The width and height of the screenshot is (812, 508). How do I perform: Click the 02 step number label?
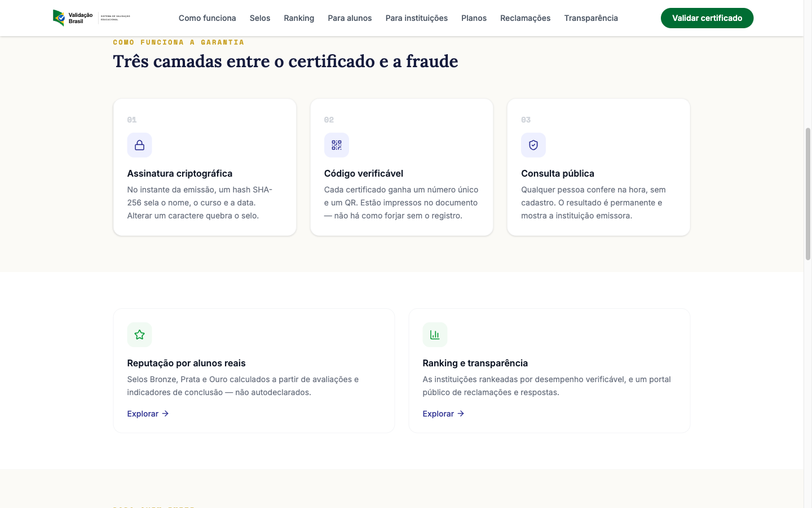[329, 120]
